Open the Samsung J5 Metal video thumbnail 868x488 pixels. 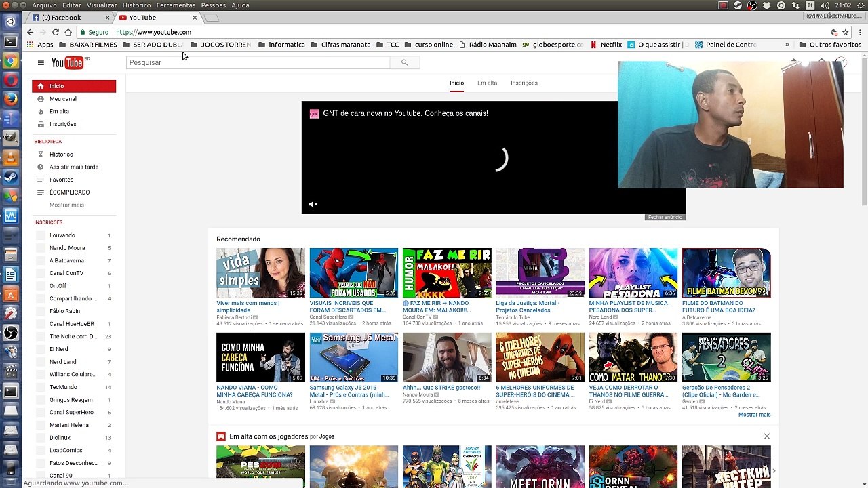(x=353, y=357)
